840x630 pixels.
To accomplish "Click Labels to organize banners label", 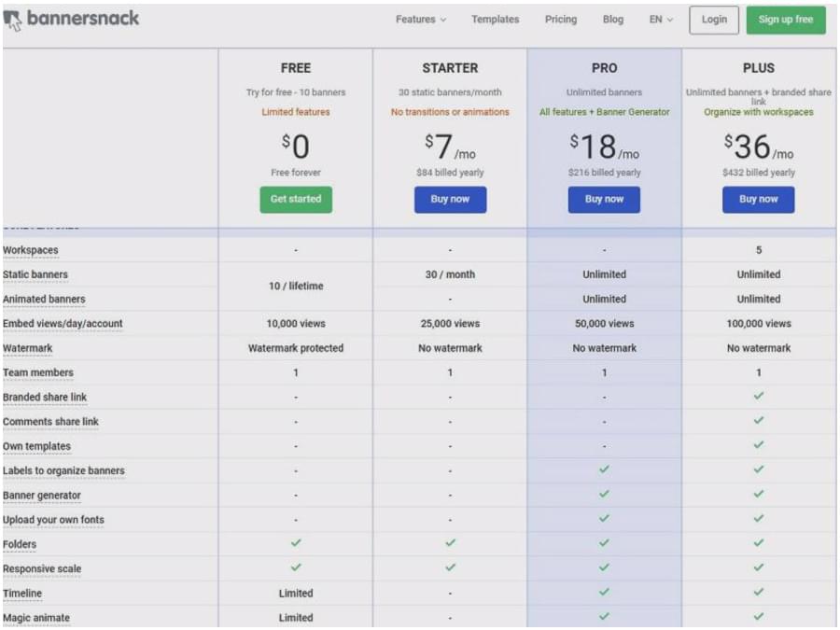I will point(63,471).
